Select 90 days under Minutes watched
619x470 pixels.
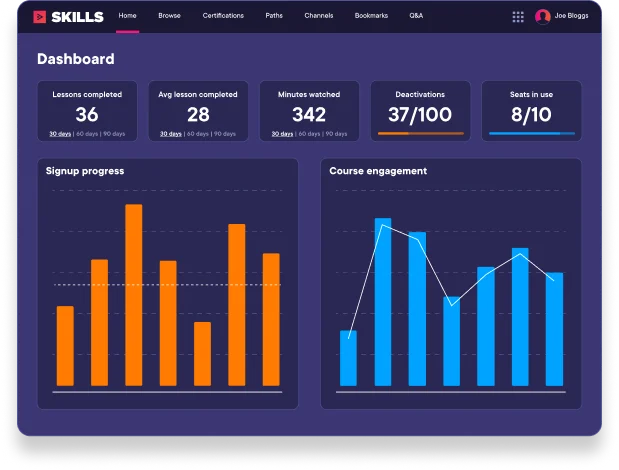[x=338, y=134]
